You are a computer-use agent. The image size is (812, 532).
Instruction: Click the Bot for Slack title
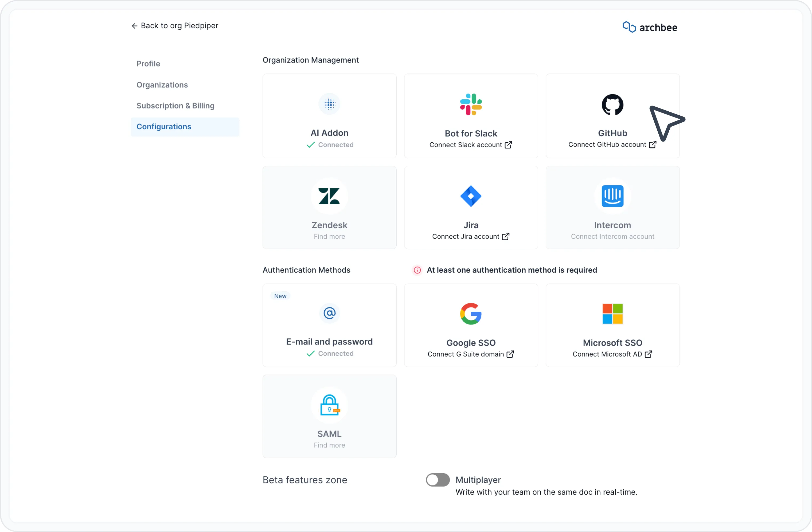click(471, 133)
